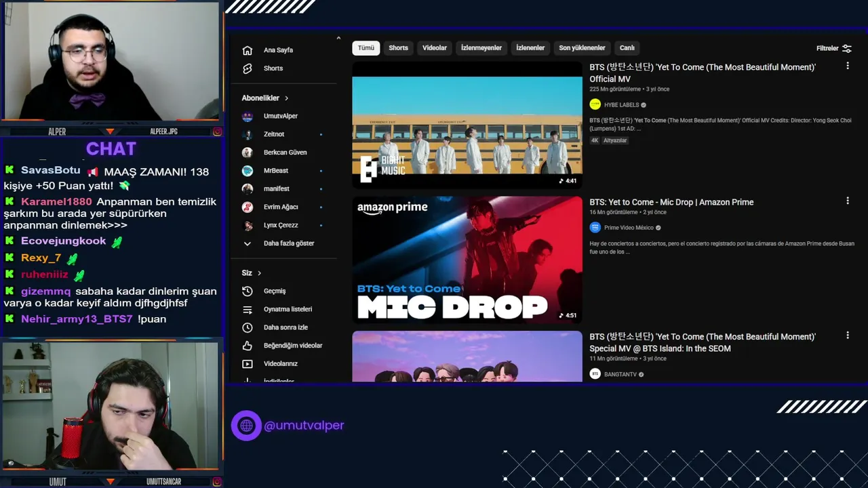Open Oynatma listeleri playlist icon
Screen dimensions: 868x488
click(x=248, y=309)
